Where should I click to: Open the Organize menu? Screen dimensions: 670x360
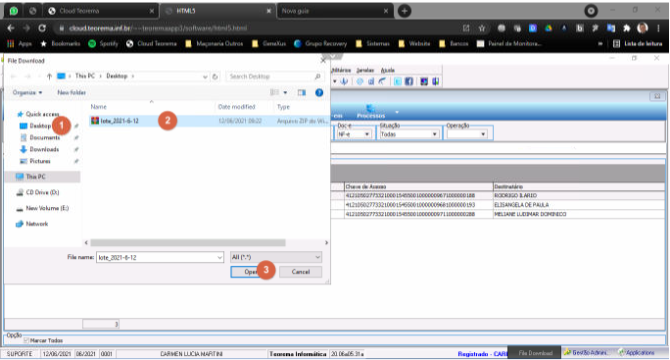[27, 93]
